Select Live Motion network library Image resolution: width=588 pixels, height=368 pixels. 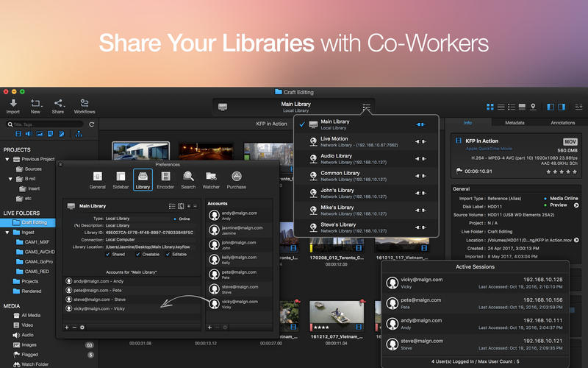tap(365, 141)
